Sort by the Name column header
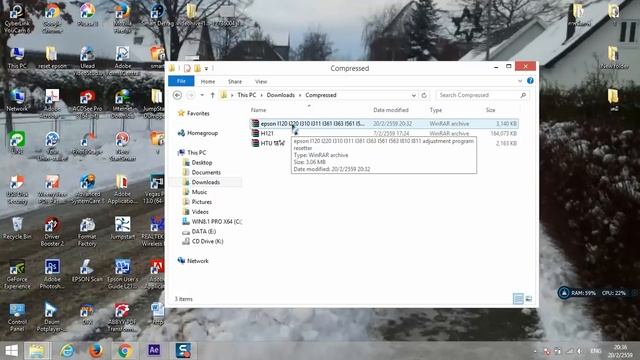 point(258,110)
